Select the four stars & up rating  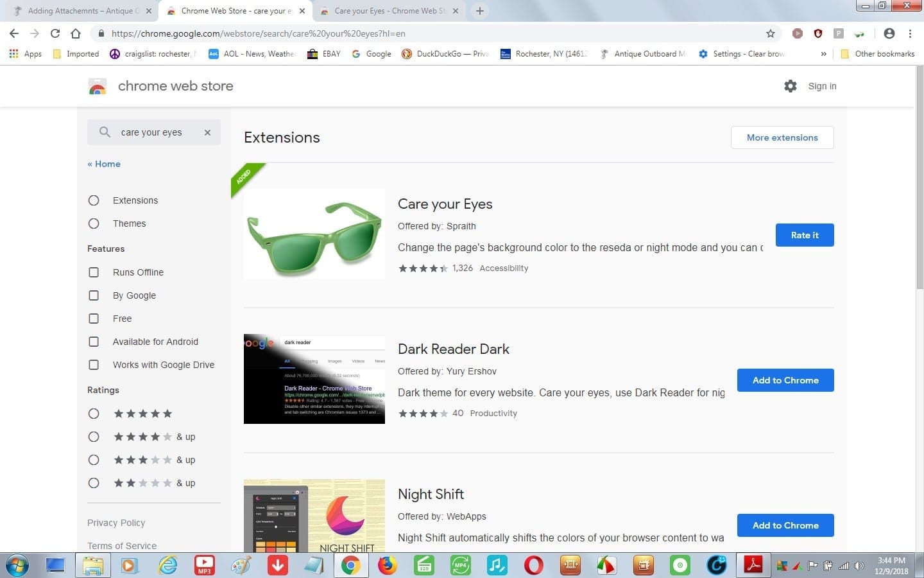[x=94, y=437]
